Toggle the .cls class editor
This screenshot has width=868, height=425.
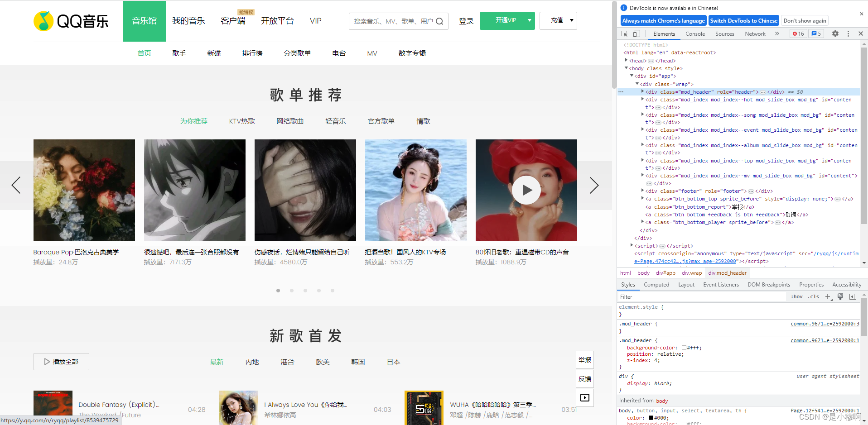813,297
